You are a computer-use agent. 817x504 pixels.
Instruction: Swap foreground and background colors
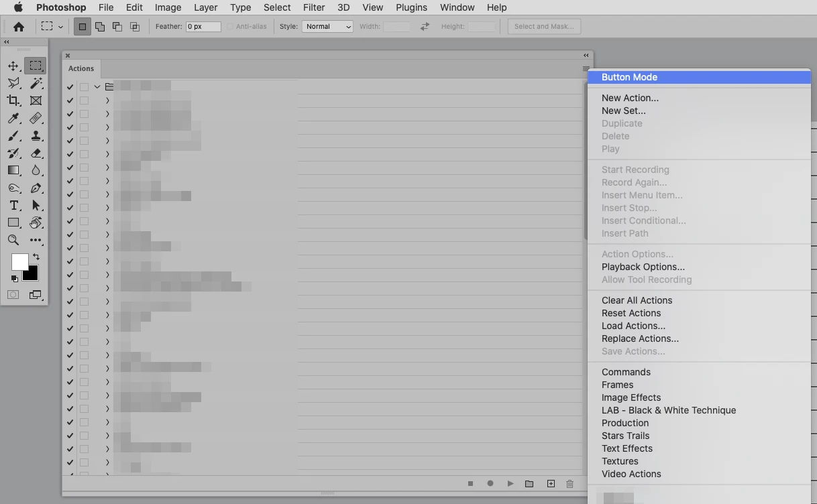36,257
